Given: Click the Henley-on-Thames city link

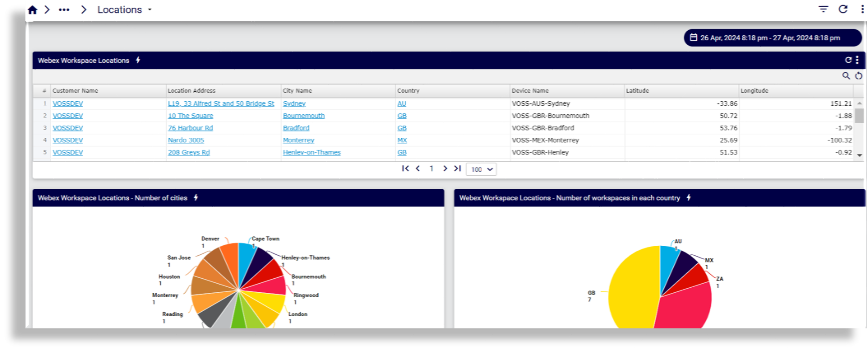Looking at the screenshot, I should point(312,152).
